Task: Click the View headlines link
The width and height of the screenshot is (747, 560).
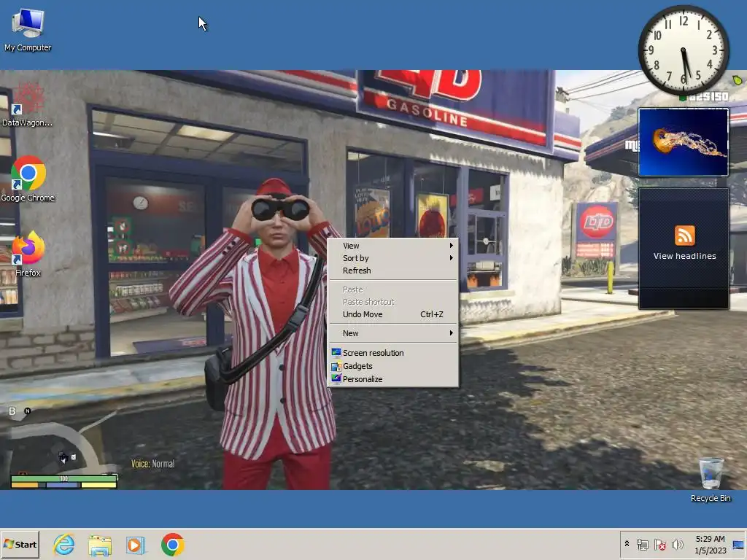Action: click(684, 256)
